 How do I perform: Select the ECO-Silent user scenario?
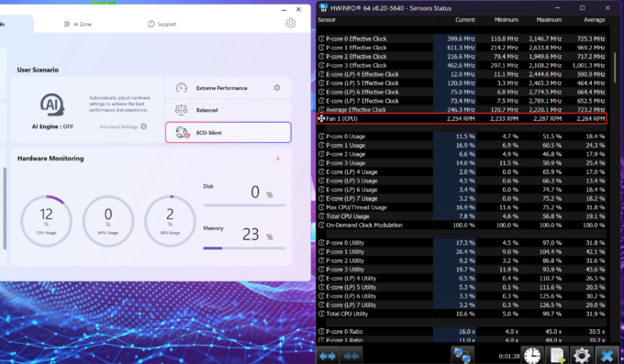(228, 132)
